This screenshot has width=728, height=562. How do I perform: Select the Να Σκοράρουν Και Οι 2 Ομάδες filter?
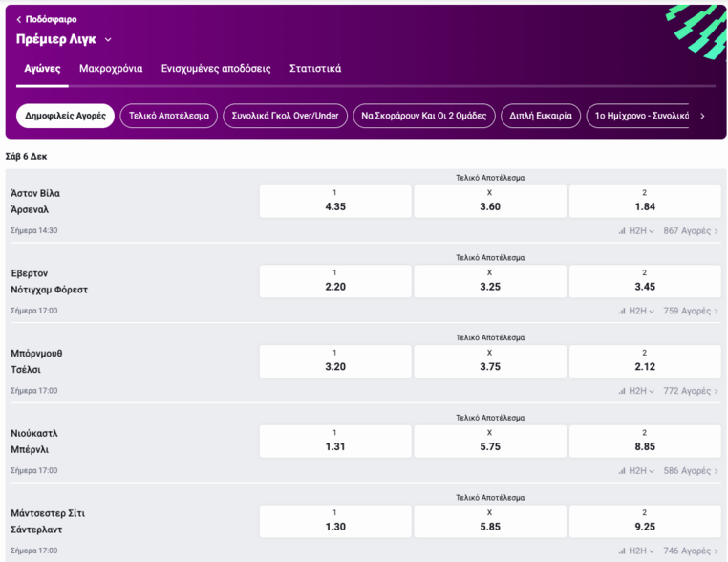coord(424,116)
